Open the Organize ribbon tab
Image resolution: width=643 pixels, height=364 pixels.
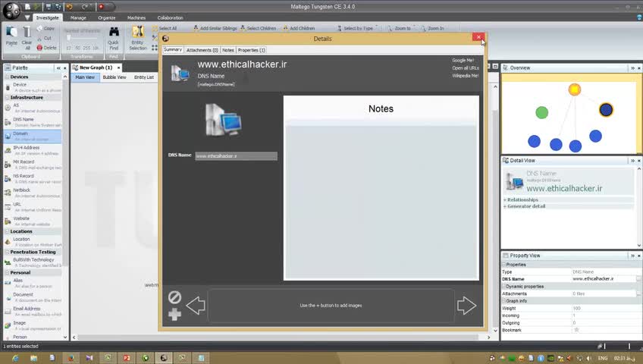point(107,17)
